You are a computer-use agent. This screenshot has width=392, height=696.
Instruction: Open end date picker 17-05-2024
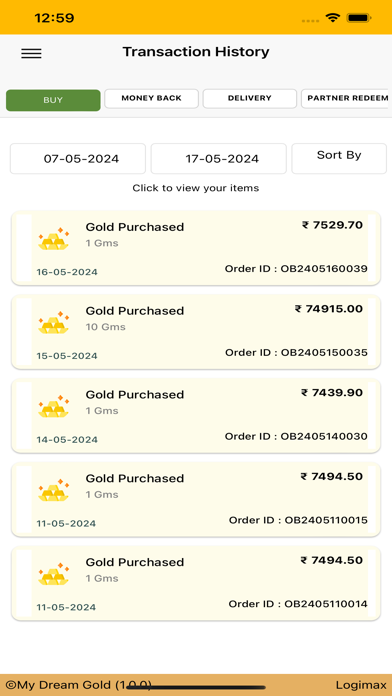point(218,158)
